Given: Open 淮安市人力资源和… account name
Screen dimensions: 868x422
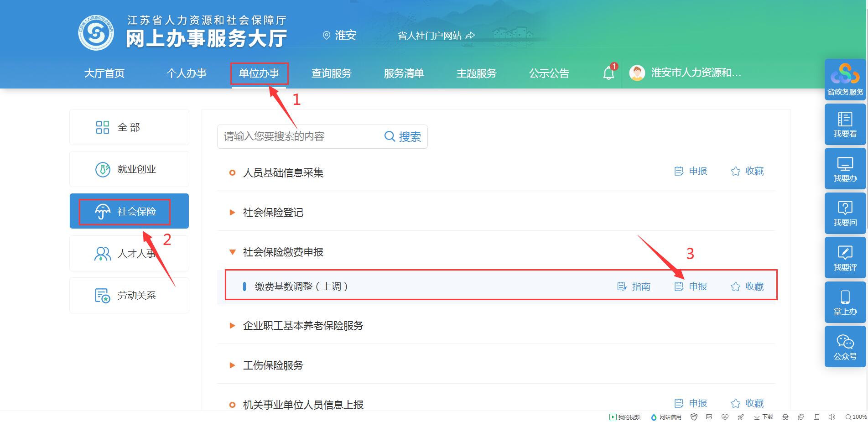Looking at the screenshot, I should pyautogui.click(x=696, y=73).
